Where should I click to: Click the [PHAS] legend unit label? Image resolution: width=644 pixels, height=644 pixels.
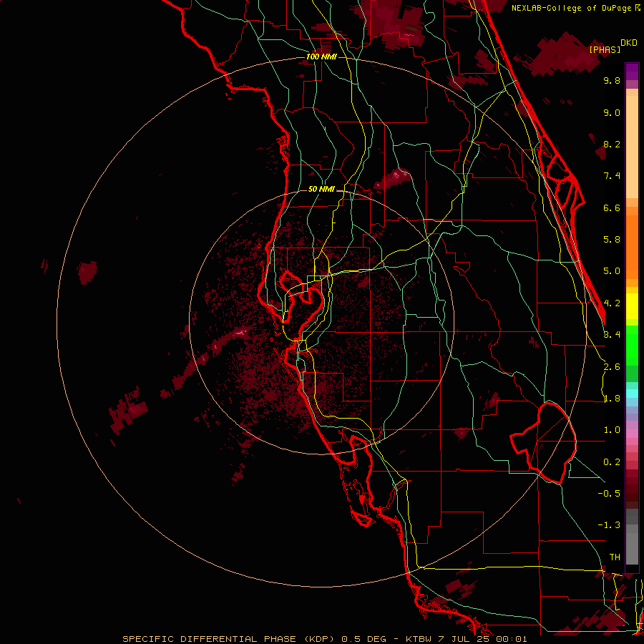pyautogui.click(x=605, y=49)
